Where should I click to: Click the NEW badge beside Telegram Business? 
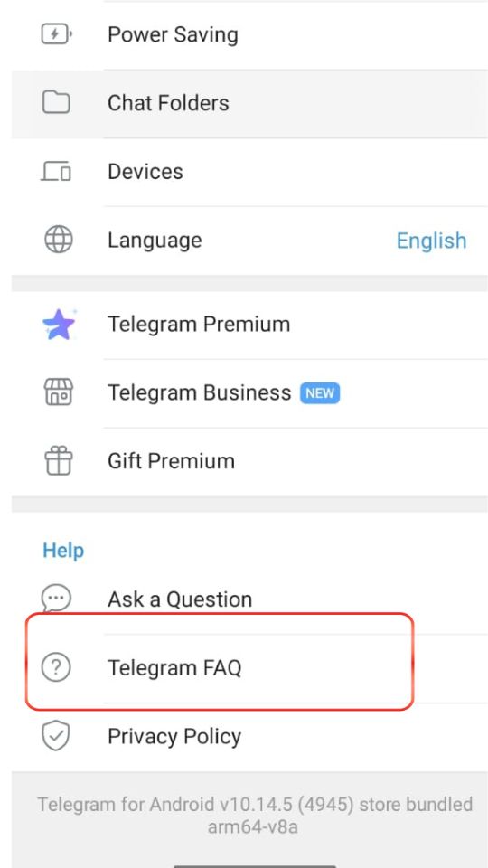pos(320,393)
